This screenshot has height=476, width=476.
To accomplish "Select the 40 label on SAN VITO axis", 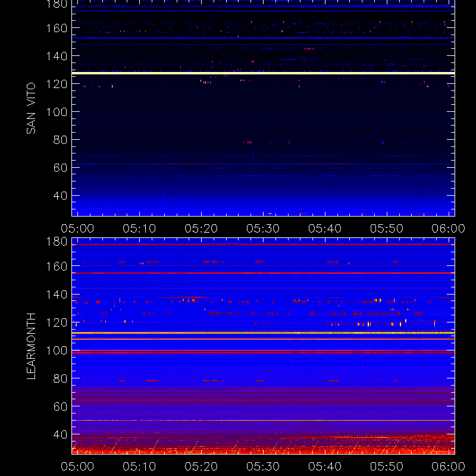I will [60, 196].
